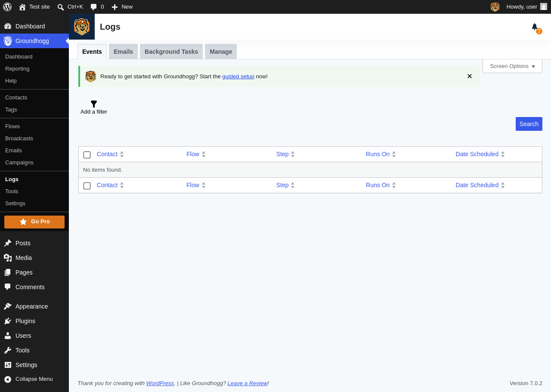Image resolution: width=551 pixels, height=392 pixels.
Task: Open the Manage tab
Action: pyautogui.click(x=221, y=52)
